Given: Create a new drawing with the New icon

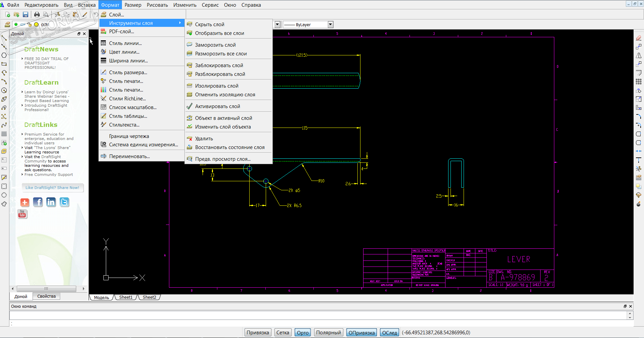Looking at the screenshot, I should click(8, 14).
